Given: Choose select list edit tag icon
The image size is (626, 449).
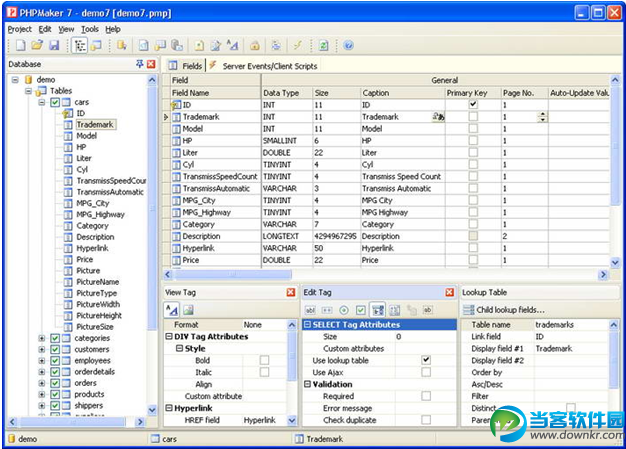Looking at the screenshot, I should coord(378,310).
